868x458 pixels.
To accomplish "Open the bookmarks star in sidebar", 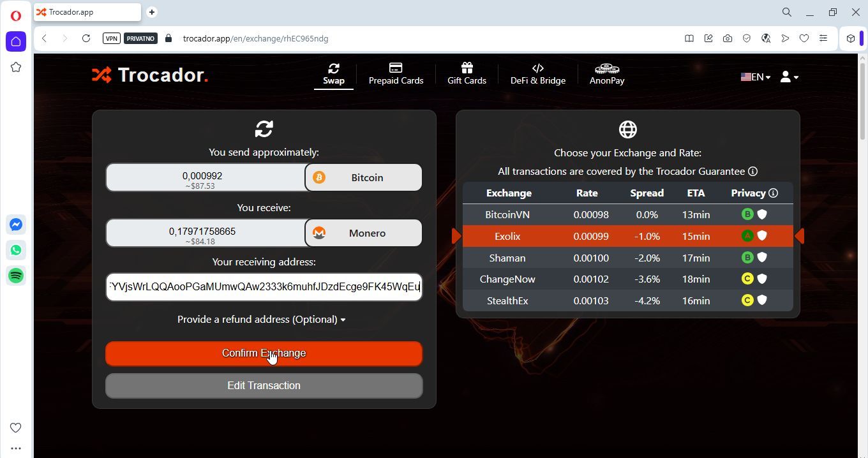I will point(16,67).
